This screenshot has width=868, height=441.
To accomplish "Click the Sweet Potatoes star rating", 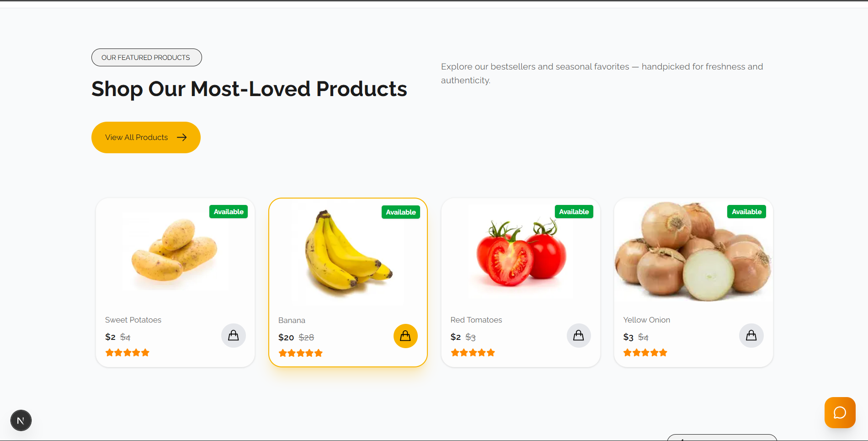I will pyautogui.click(x=128, y=353).
